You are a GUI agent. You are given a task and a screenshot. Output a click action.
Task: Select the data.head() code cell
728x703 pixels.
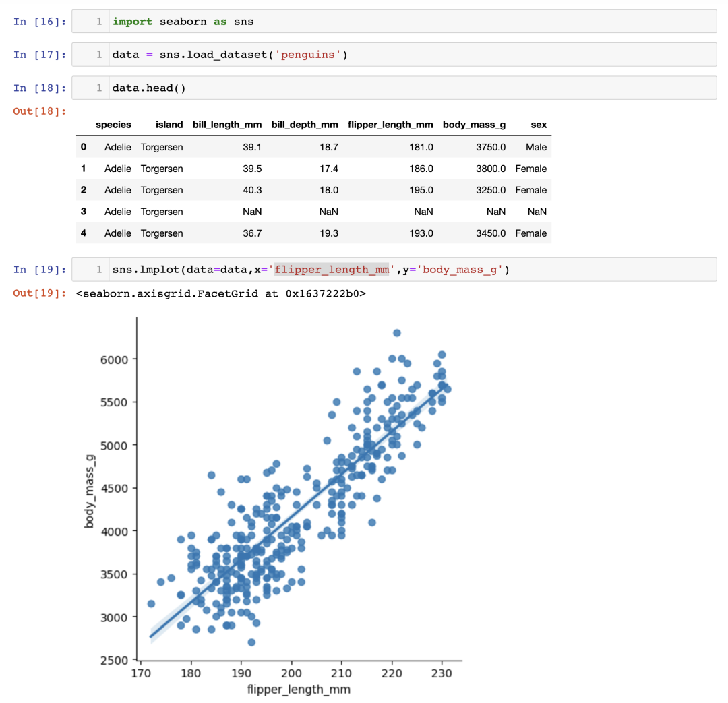(394, 88)
